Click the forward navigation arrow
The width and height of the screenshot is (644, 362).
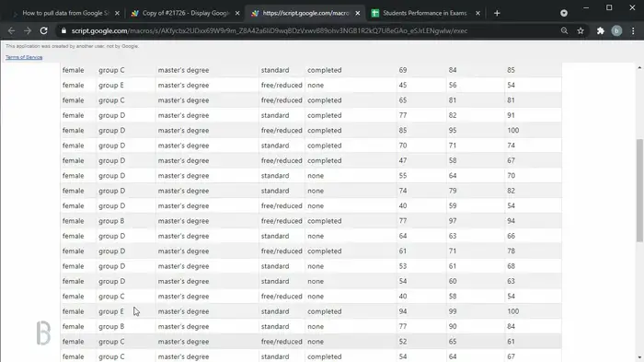(28, 30)
